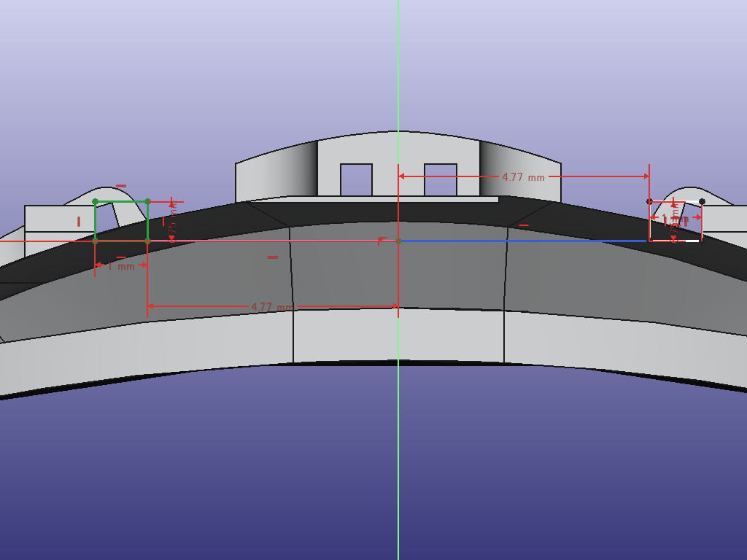Pick the black top-left vertex of the right rectangle
The height and width of the screenshot is (560, 747).
coord(649,201)
